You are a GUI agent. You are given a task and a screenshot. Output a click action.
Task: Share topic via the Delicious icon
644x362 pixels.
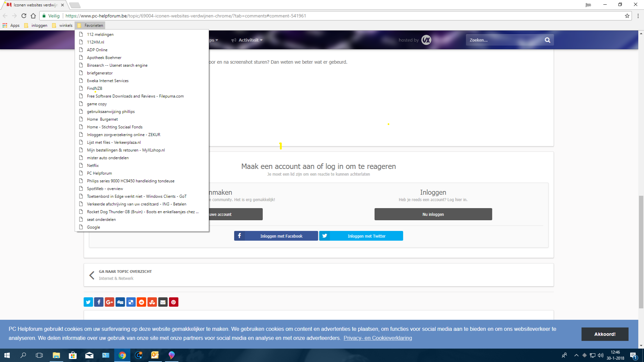[x=131, y=302]
